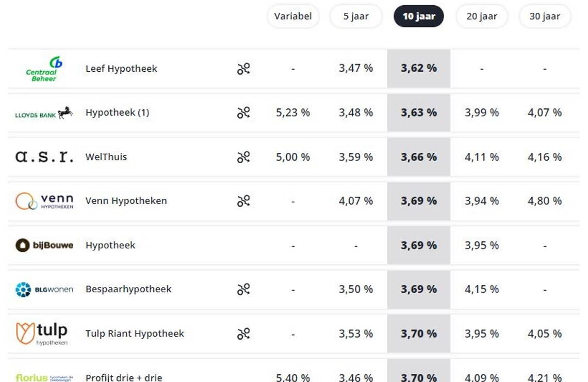Click the a.s.r. logo
588x382 pixels.
(x=44, y=157)
